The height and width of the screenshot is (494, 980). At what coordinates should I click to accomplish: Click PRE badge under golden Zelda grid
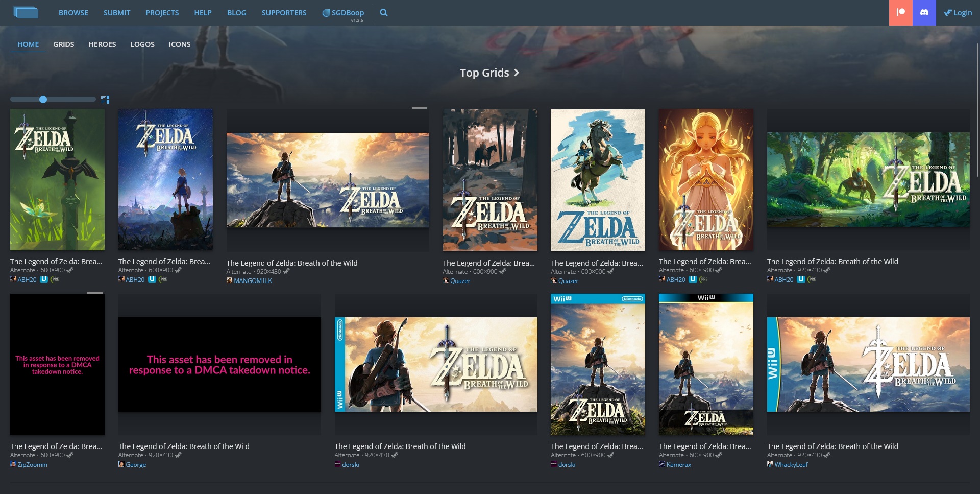pyautogui.click(x=703, y=279)
